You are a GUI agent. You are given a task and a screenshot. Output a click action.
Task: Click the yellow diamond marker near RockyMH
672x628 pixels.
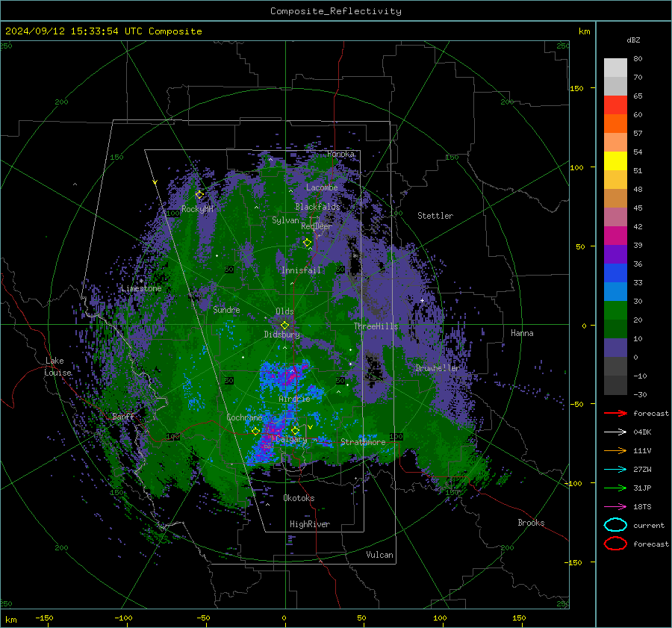199,195
